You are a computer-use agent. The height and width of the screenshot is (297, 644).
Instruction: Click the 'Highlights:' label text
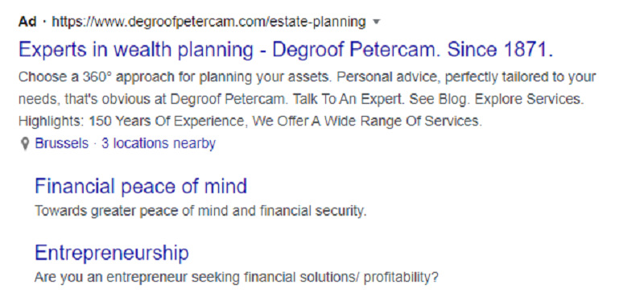click(x=52, y=122)
